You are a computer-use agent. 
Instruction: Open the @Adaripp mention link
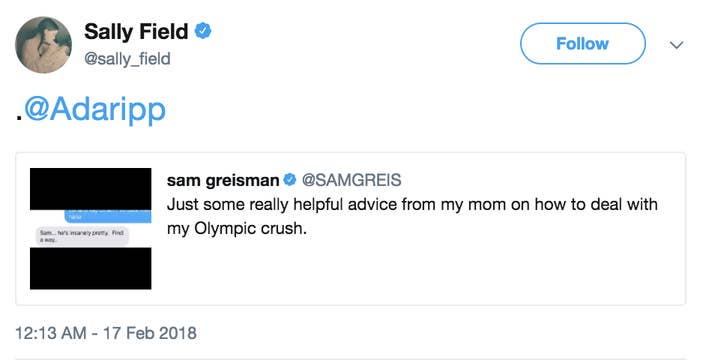(x=95, y=110)
